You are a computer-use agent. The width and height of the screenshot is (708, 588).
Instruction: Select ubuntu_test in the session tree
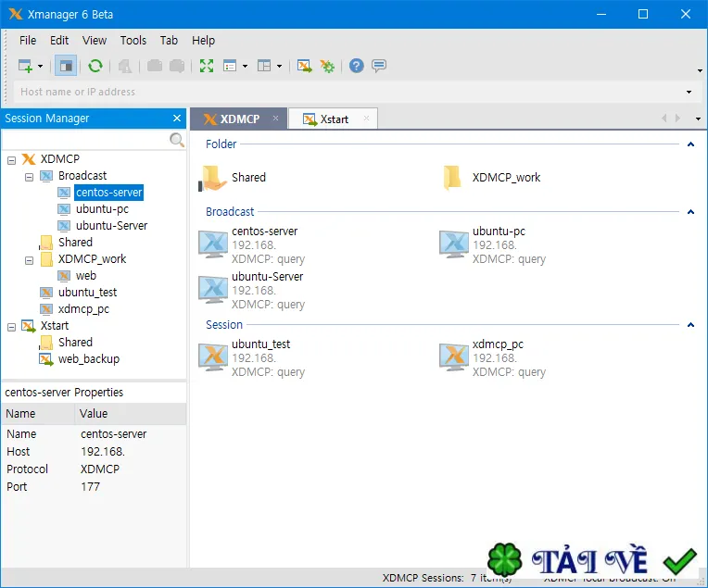88,293
